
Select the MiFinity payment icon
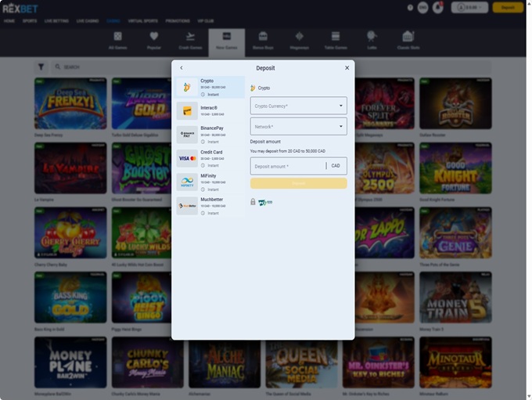(x=187, y=182)
